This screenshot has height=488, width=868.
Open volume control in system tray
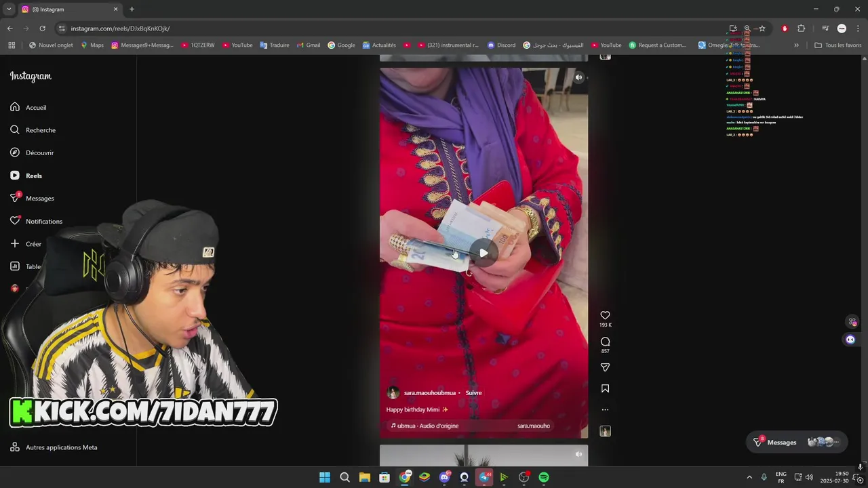[809, 477]
